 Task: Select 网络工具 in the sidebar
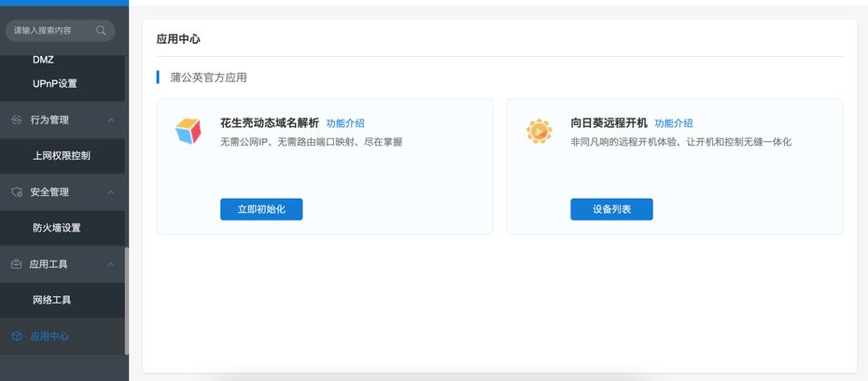coord(51,300)
